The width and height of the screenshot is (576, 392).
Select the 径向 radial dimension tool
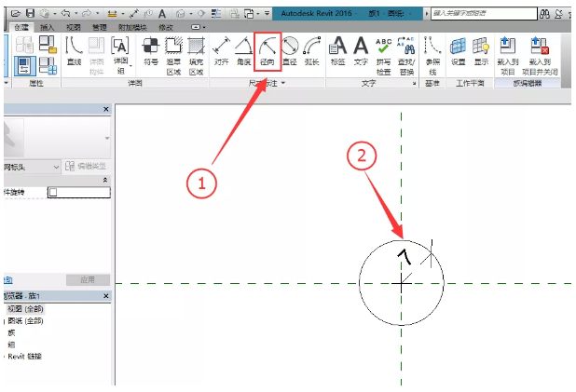pyautogui.click(x=267, y=50)
